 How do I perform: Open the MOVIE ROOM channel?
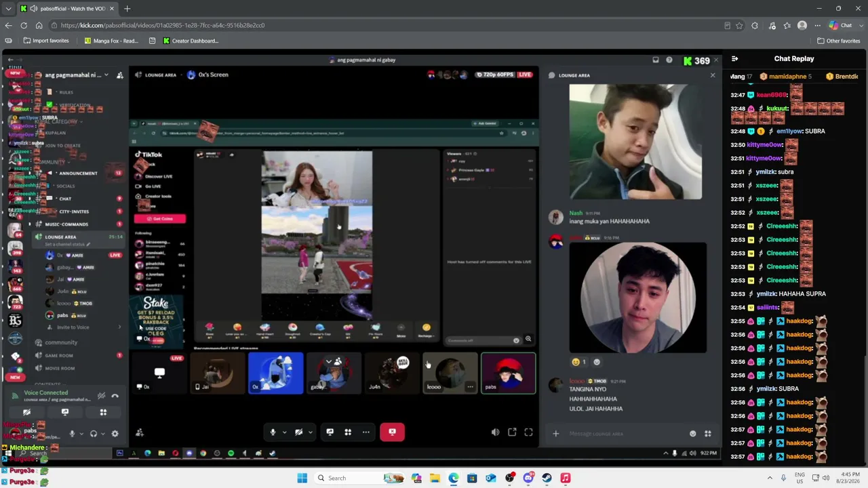coord(80,368)
